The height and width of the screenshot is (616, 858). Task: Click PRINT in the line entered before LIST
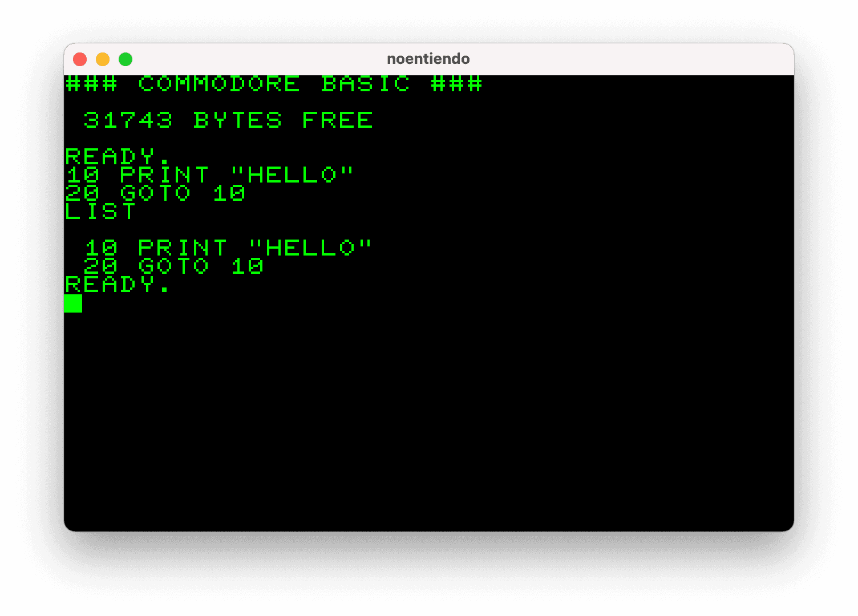tap(164, 175)
